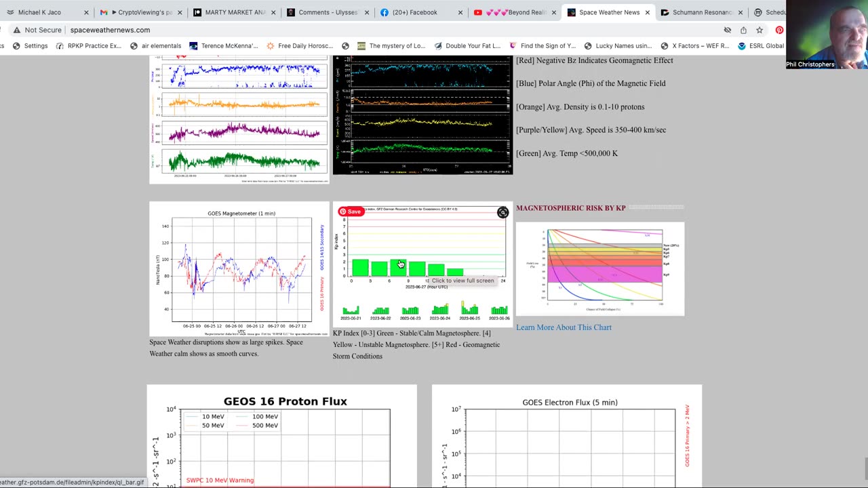Click the vertical scrollbar thumb at right
Viewport: 868px width, 488px height.
865,468
